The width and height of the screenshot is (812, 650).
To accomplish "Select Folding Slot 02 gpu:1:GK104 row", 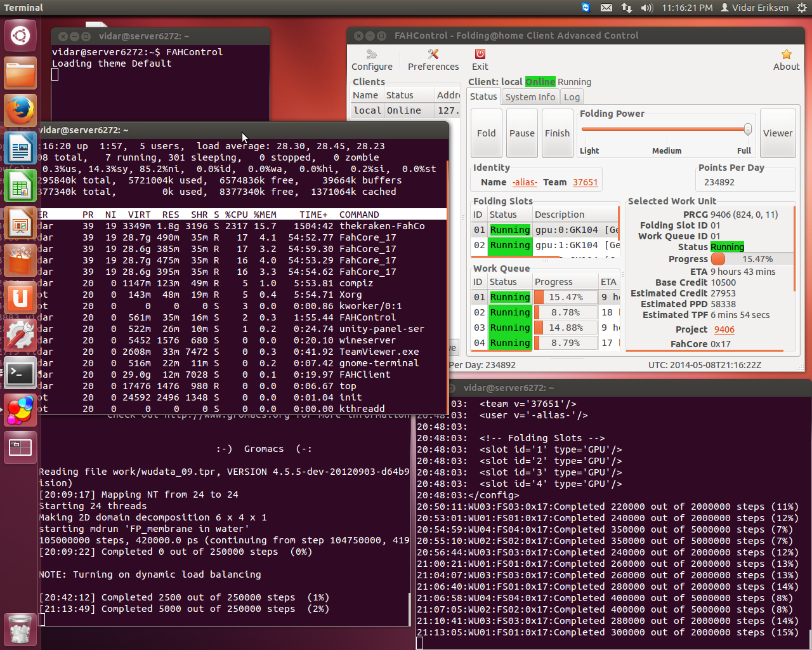I will pos(546,245).
